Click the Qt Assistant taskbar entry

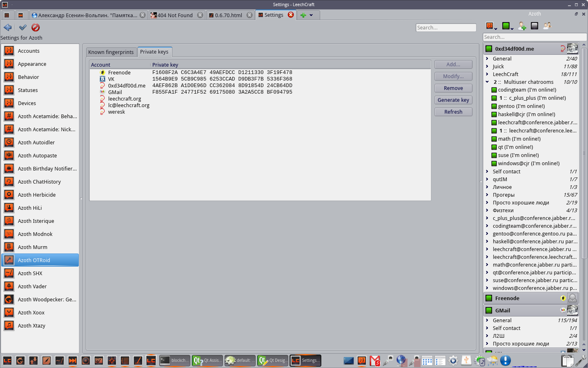pos(207,361)
